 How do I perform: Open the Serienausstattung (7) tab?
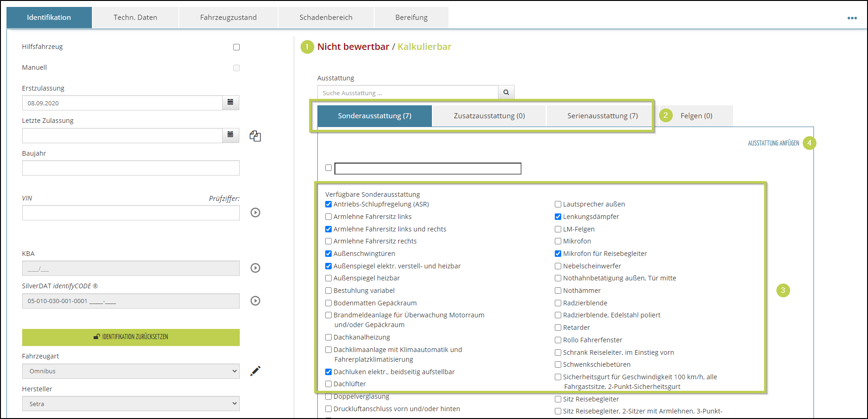[x=602, y=116]
